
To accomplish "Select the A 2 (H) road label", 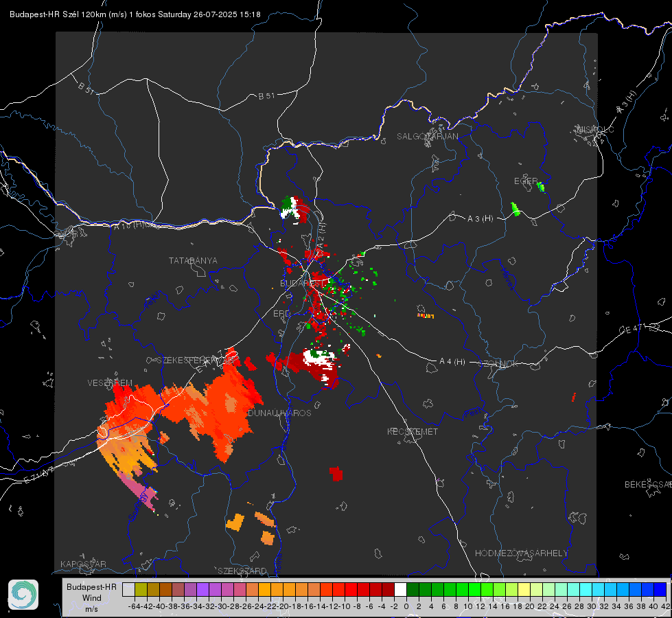I will pos(321,235).
